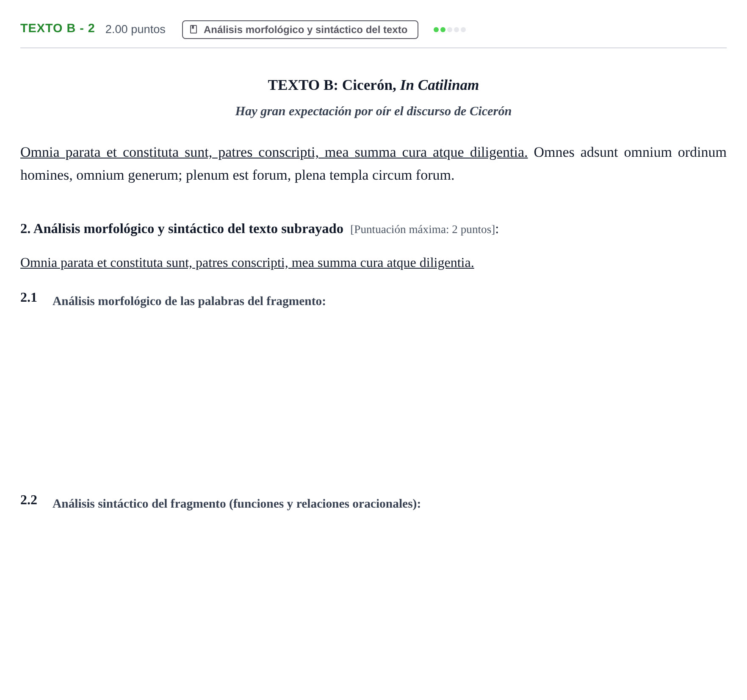Viewport: 747px width, 700px height.
Task: Click the underlined sentence in the main passage
Action: coord(274,152)
